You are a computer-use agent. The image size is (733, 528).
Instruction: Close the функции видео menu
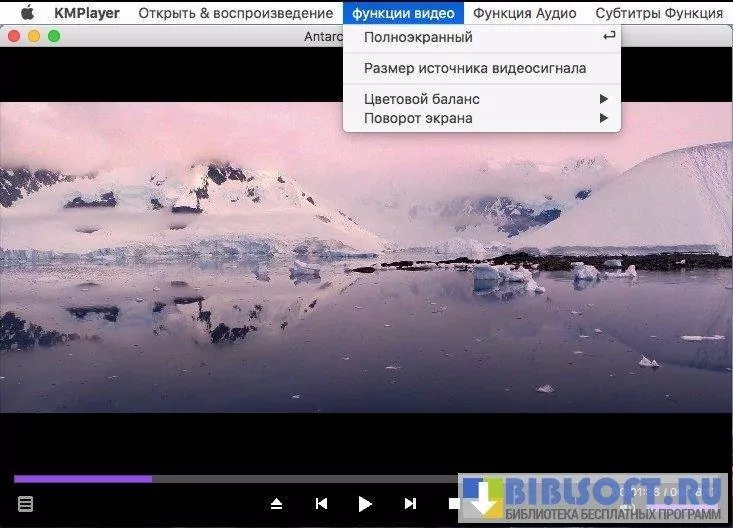click(x=402, y=13)
